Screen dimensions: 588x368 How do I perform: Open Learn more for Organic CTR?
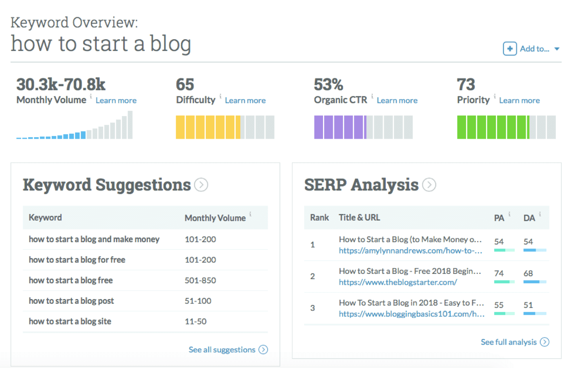(397, 101)
